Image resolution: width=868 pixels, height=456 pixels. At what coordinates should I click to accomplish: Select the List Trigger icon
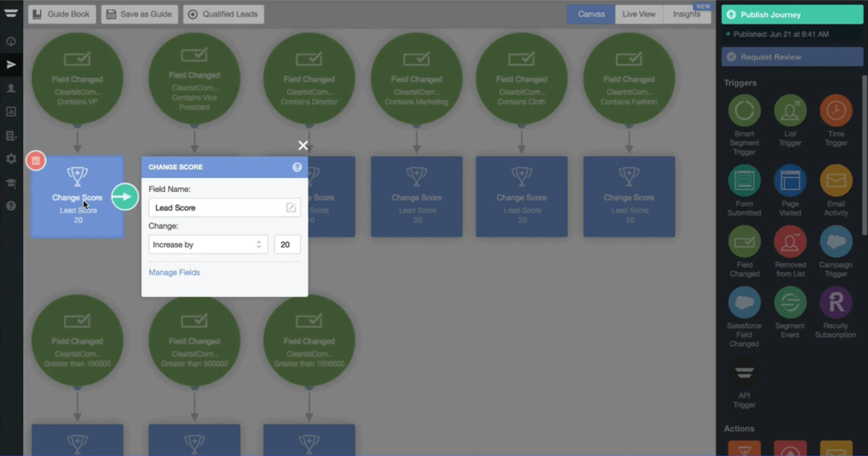[790, 110]
